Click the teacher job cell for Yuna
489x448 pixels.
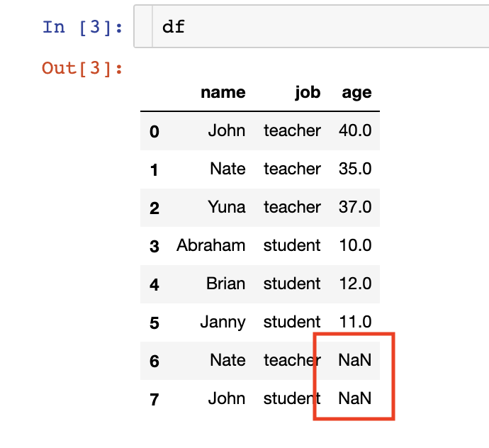(x=292, y=207)
